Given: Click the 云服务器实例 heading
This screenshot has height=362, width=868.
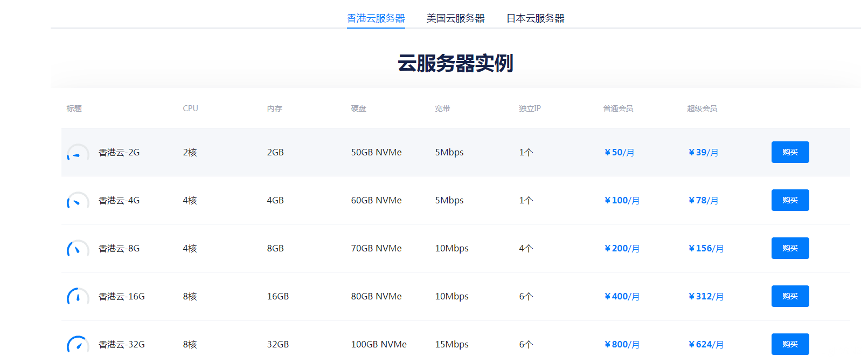Looking at the screenshot, I should point(456,64).
